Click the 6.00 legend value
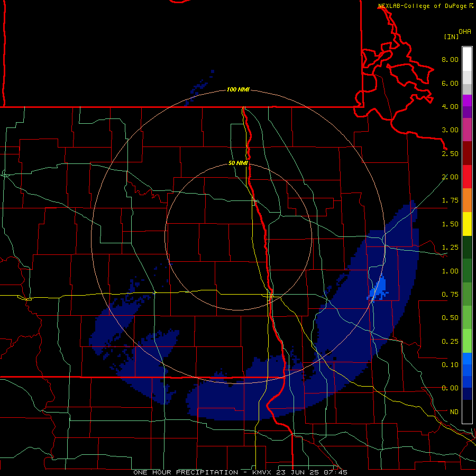Screen dimensions: 476x476 450,83
